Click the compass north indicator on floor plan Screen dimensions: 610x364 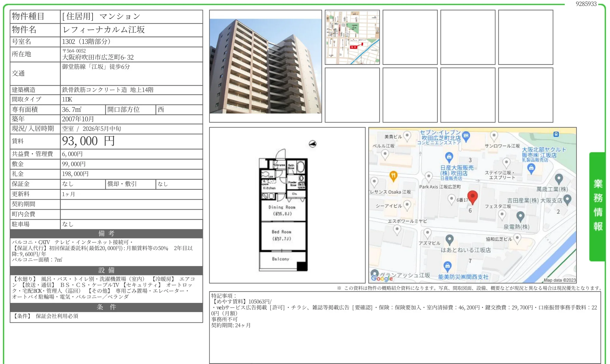pos(312,144)
